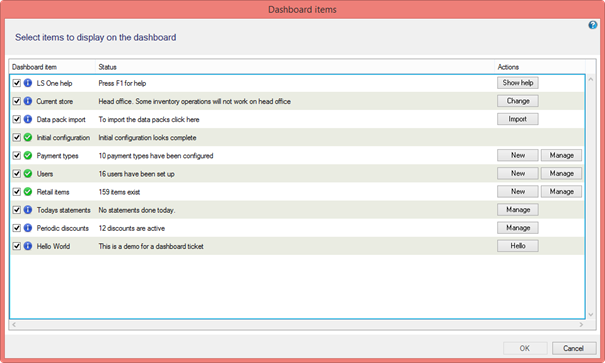This screenshot has height=363, width=605.
Task: Click the Change button for Current store
Action: [x=518, y=101]
